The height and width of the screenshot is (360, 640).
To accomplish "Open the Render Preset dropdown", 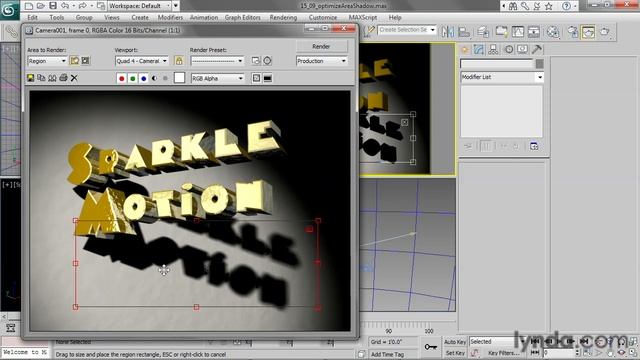I will click(217, 61).
